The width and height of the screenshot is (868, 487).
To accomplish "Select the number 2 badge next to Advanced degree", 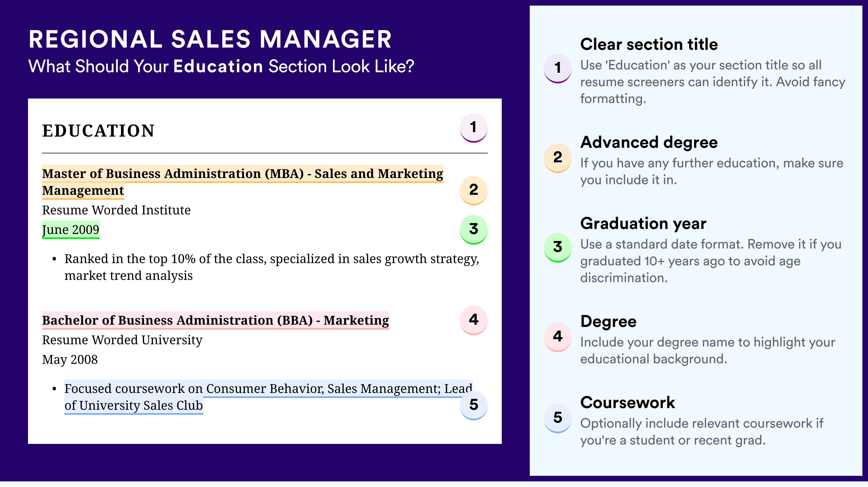I will pos(558,158).
